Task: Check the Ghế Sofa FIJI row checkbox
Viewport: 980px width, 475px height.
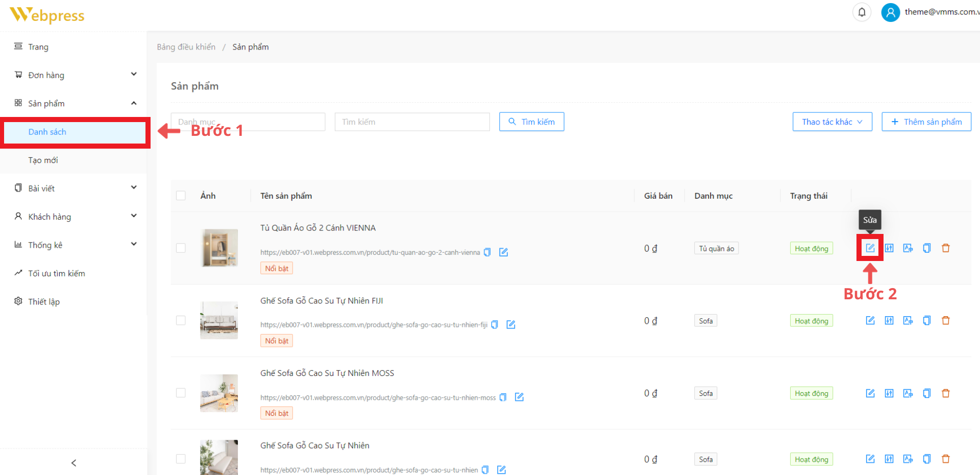Action: click(x=181, y=321)
